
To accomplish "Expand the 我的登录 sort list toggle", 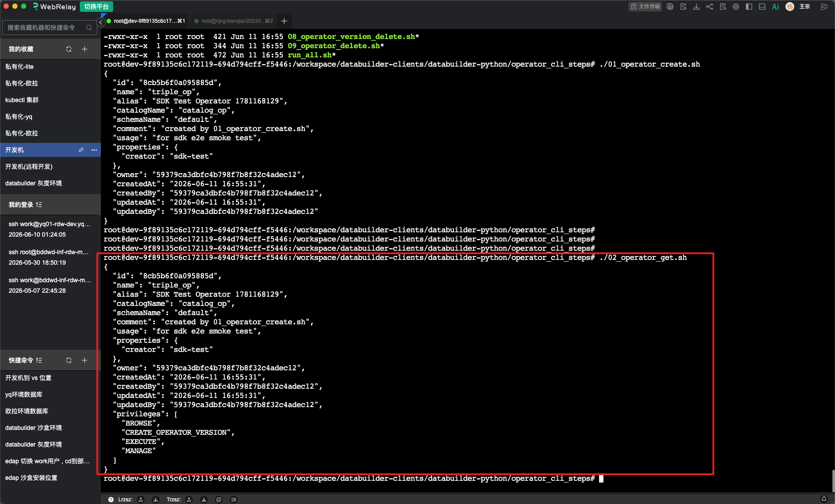I will tap(39, 205).
